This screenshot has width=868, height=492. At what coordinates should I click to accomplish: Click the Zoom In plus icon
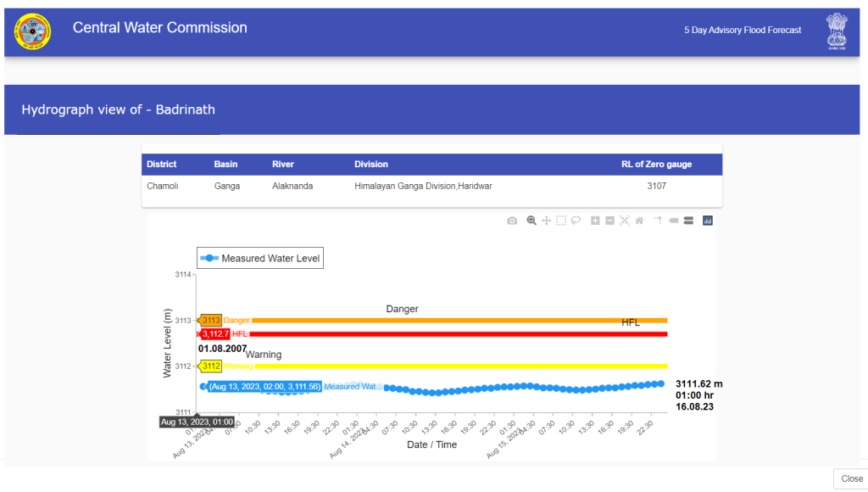click(595, 221)
